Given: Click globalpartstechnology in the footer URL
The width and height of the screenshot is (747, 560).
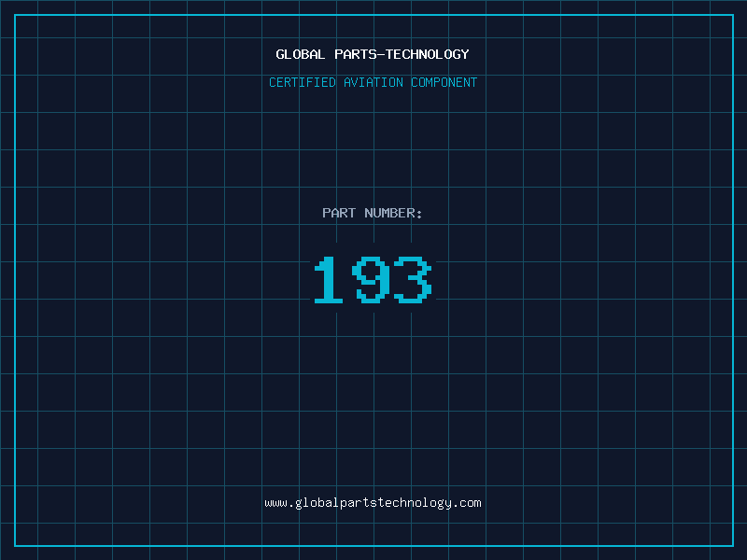Looking at the screenshot, I should [x=373, y=503].
